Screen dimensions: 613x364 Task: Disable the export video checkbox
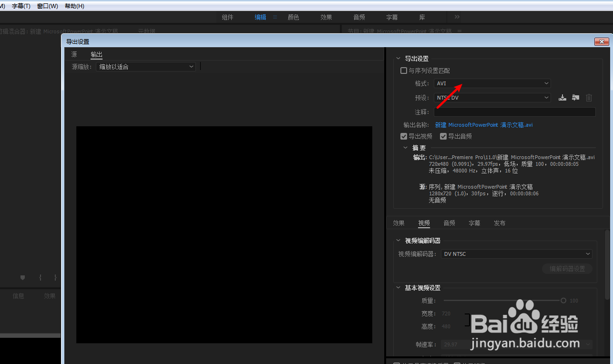coord(404,136)
